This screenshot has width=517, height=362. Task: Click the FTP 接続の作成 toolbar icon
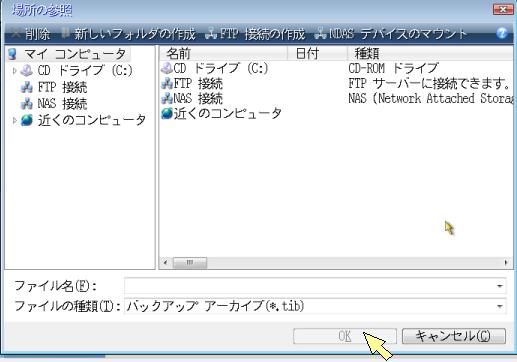[x=211, y=33]
